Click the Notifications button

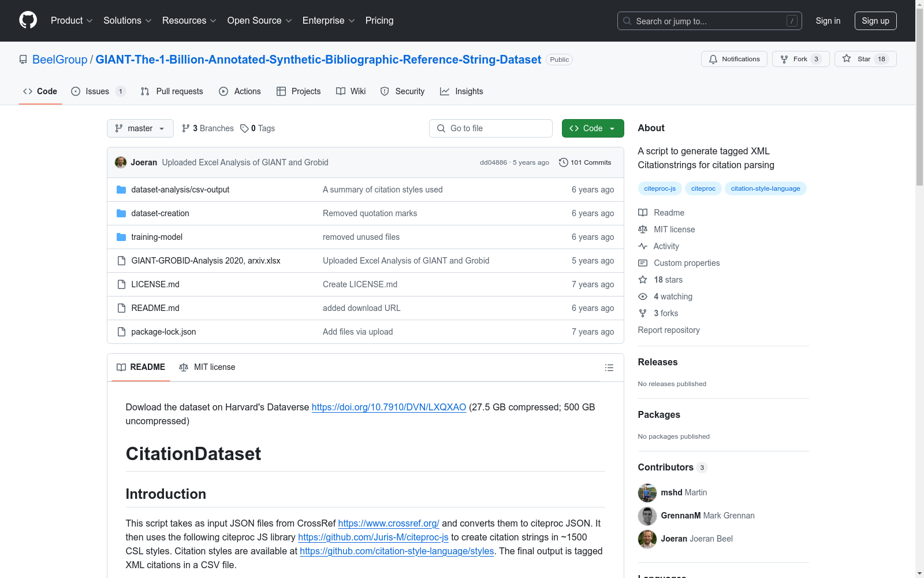pos(734,59)
